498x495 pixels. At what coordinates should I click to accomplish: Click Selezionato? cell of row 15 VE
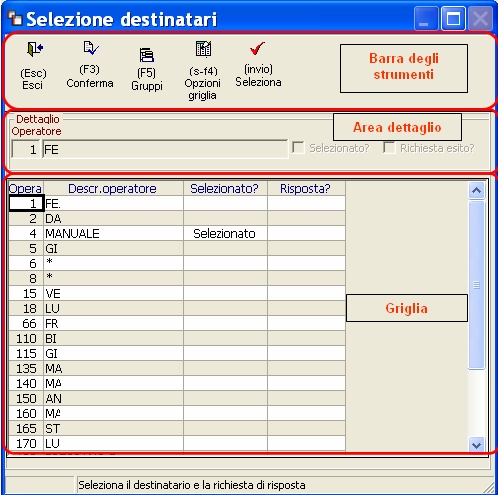[x=225, y=293]
